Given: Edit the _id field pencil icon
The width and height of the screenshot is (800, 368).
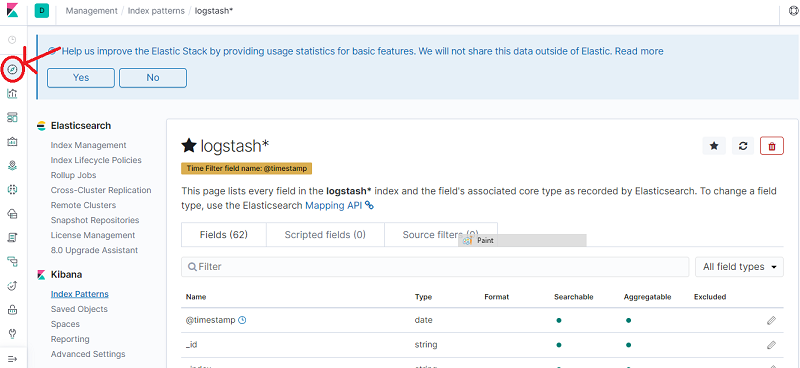Looking at the screenshot, I should (x=771, y=345).
